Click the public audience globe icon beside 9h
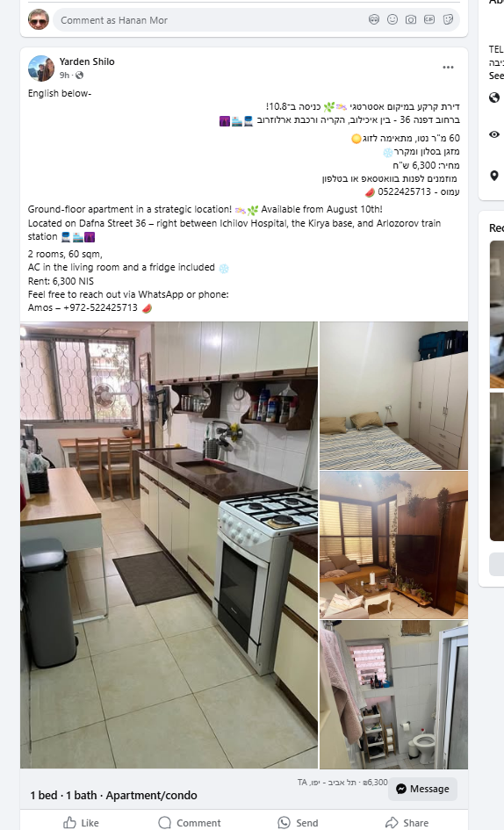Screen dimensions: 504x830 (79, 76)
